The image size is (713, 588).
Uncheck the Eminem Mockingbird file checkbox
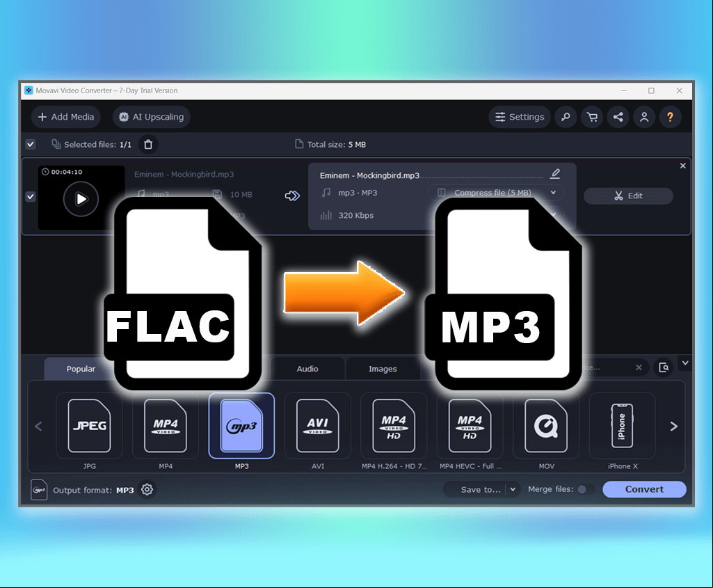[x=31, y=197]
